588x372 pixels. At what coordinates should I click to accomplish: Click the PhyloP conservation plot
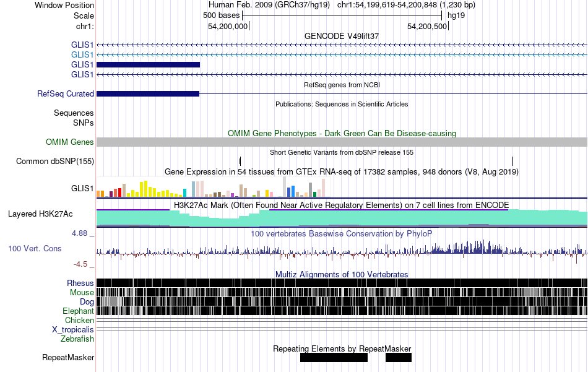click(x=342, y=251)
